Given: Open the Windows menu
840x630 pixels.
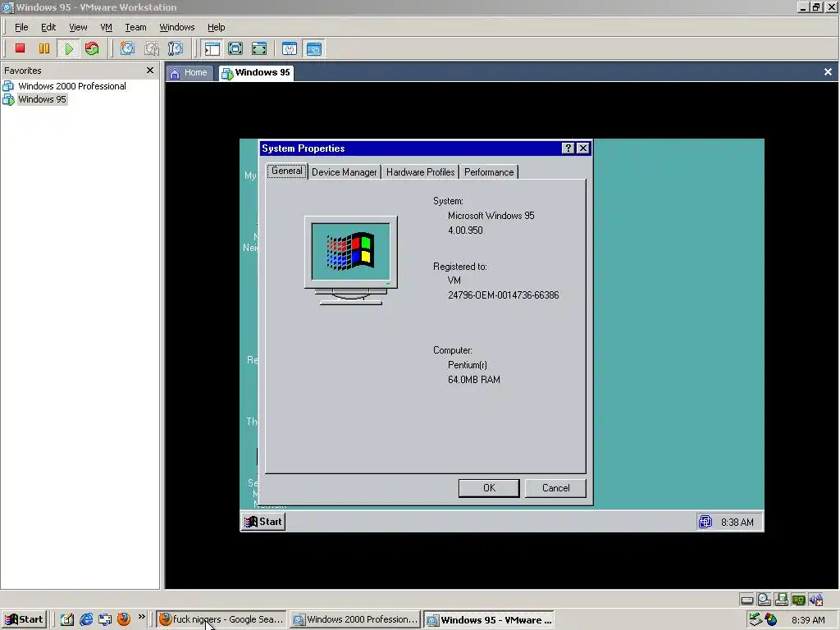Looking at the screenshot, I should click(x=177, y=27).
